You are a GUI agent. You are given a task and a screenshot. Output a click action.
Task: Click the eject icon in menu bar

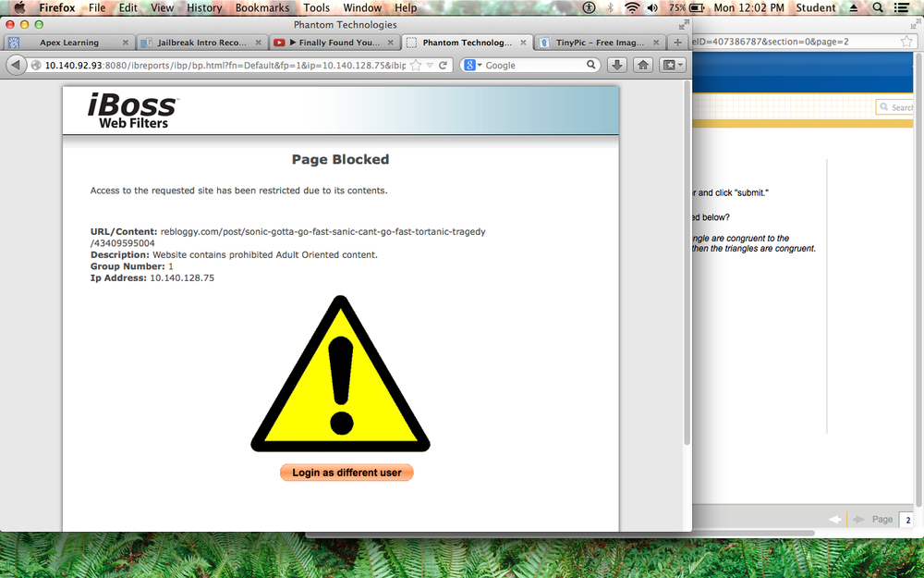[854, 7]
